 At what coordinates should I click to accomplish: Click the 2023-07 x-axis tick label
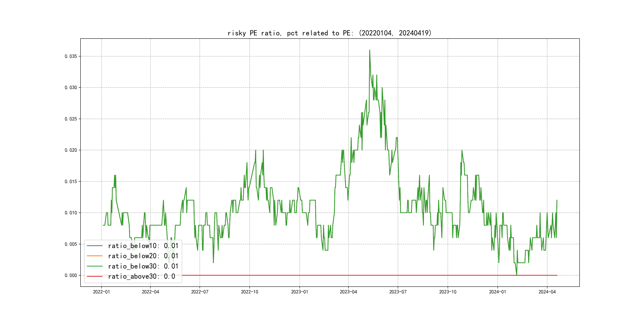398,292
